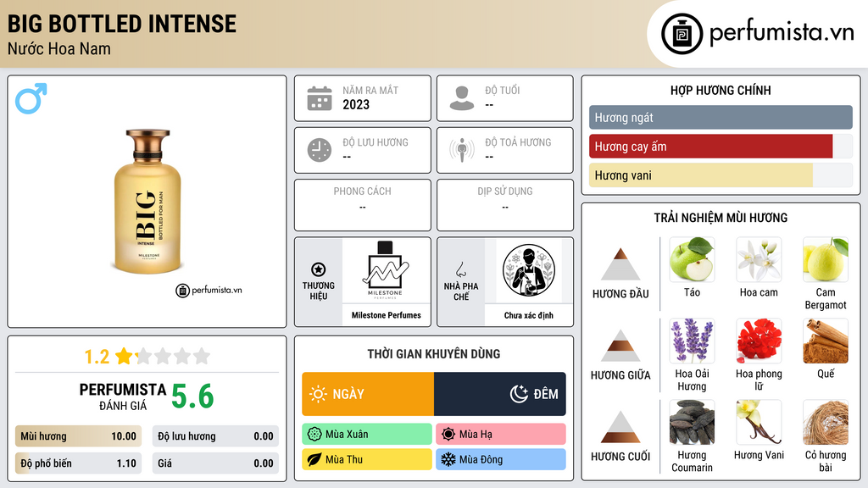868x488 pixels.
Task: Click the Chưa xác định perfumer label
Action: 529,315
